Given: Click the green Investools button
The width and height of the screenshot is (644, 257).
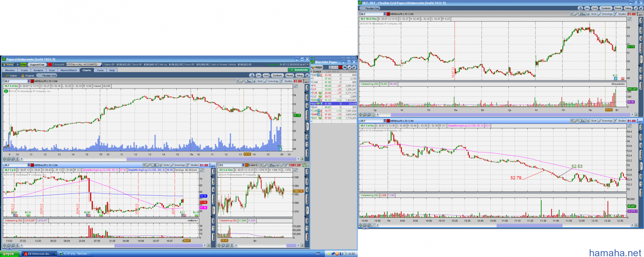Looking at the screenshot, I should [x=299, y=70].
